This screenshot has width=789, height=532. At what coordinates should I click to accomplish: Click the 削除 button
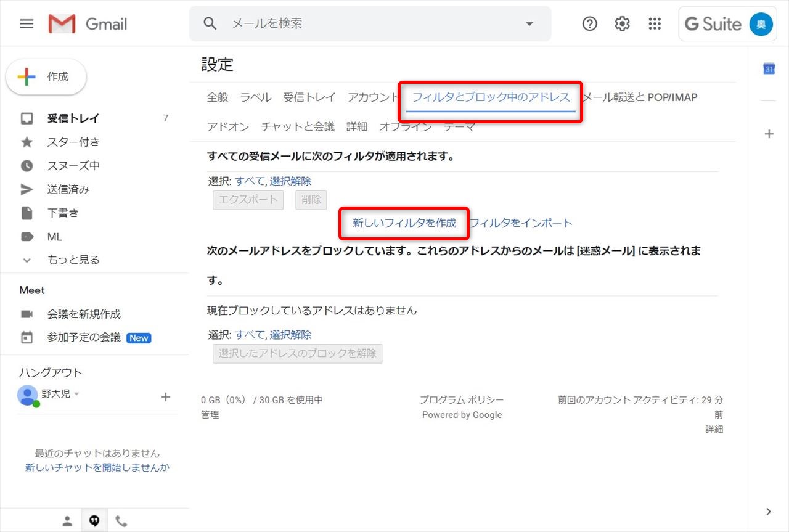(x=311, y=200)
